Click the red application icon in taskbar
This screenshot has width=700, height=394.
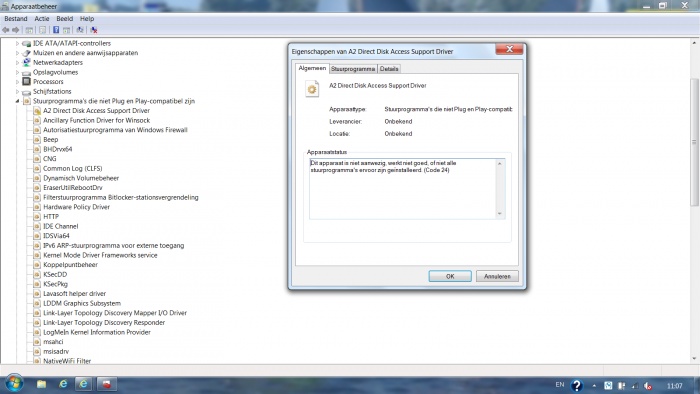[x=107, y=384]
